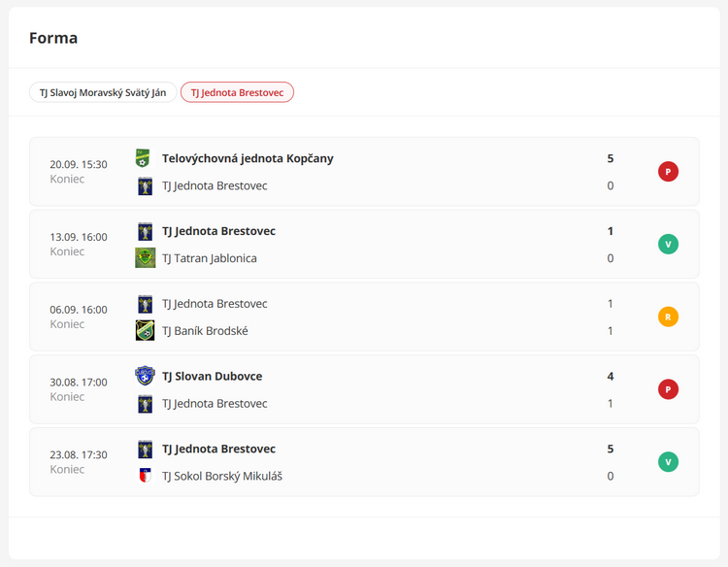728x567 pixels.
Task: Click the TJ Sokol Borský Mikuláš crest
Action: click(146, 476)
